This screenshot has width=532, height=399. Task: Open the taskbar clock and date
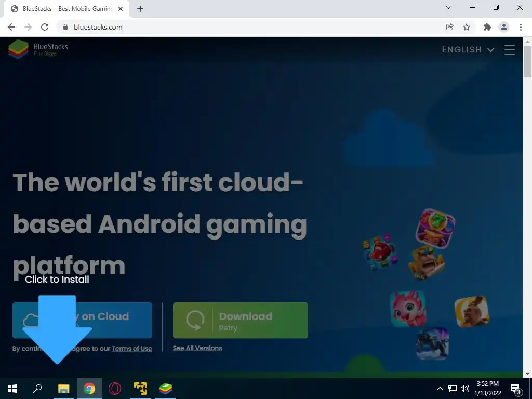pyautogui.click(x=487, y=389)
